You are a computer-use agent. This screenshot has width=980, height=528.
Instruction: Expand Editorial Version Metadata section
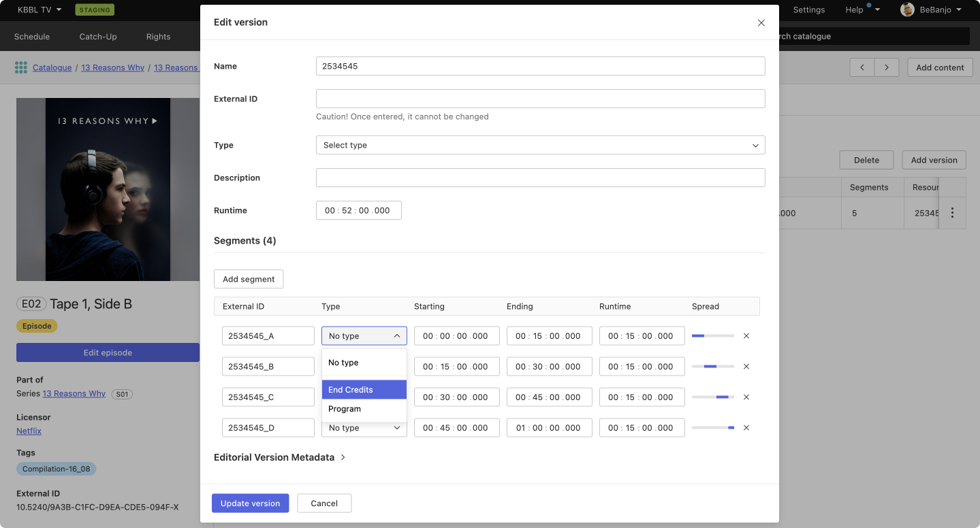tap(280, 457)
